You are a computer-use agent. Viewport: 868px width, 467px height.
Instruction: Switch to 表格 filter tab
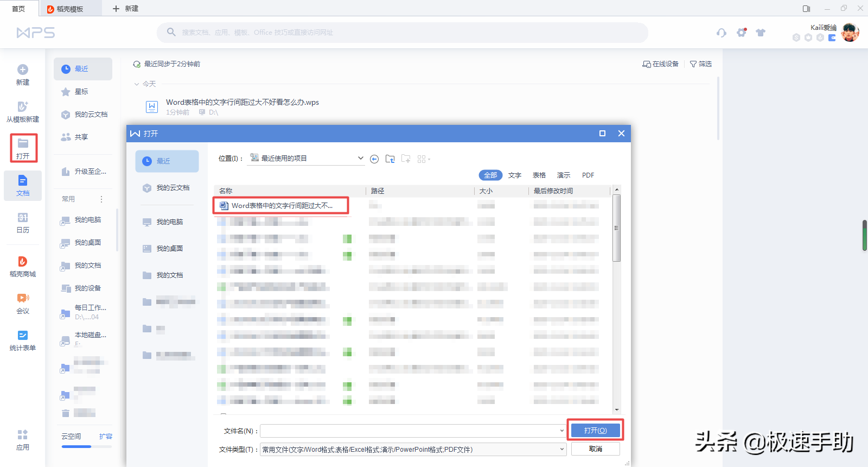coord(539,175)
